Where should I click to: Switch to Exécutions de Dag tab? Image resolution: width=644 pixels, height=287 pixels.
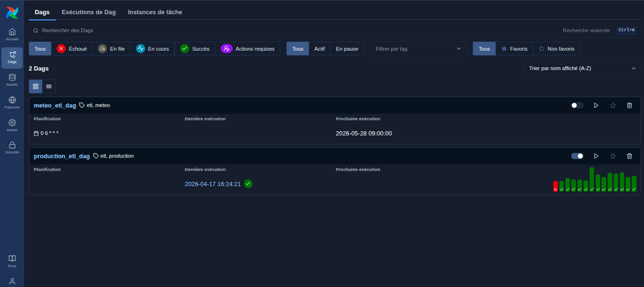(89, 12)
